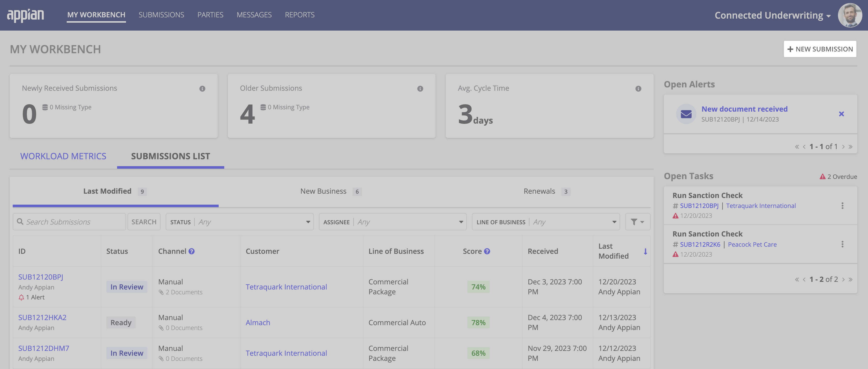
Task: Click the Search Submissions input field
Action: tap(69, 222)
